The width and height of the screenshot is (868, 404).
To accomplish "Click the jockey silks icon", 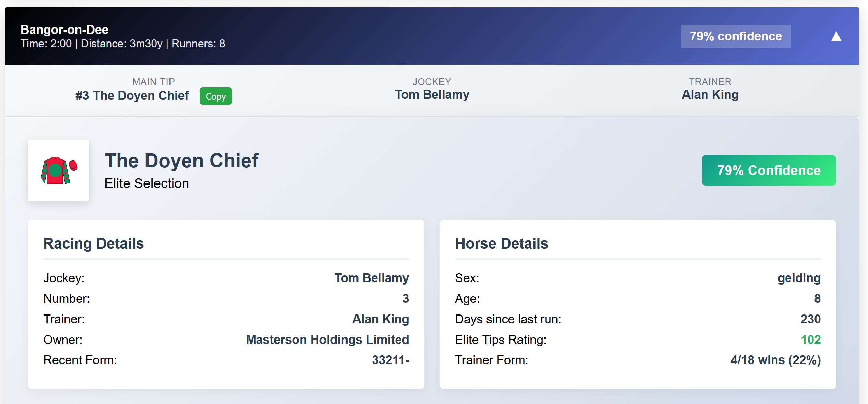I will coord(59,170).
